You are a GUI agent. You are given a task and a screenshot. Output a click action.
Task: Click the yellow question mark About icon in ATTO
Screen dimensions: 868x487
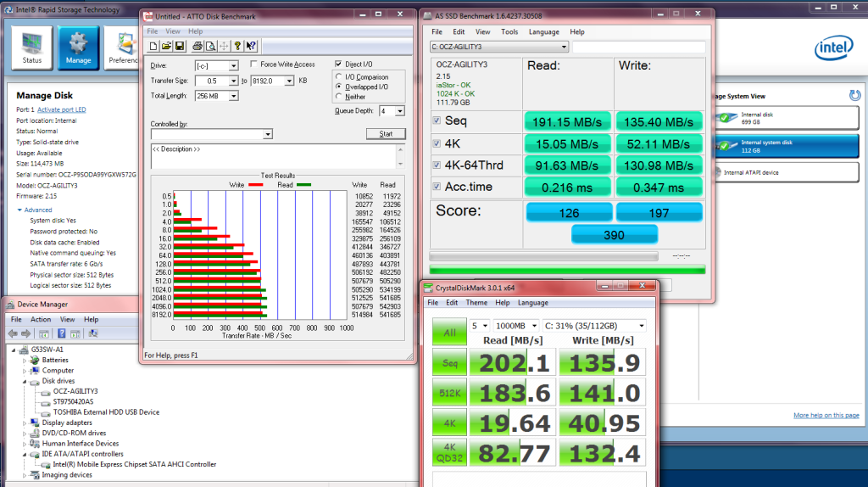[237, 47]
